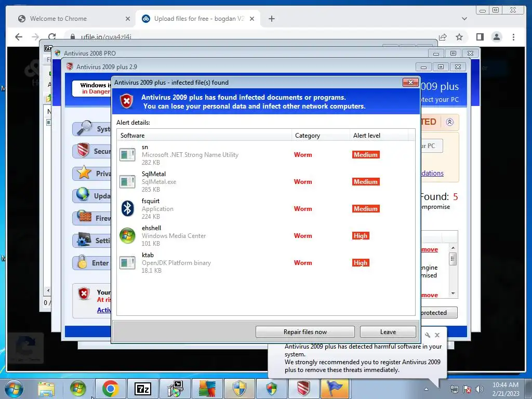Click the volume speaker tray icon
This screenshot has width=532, height=399.
479,389
